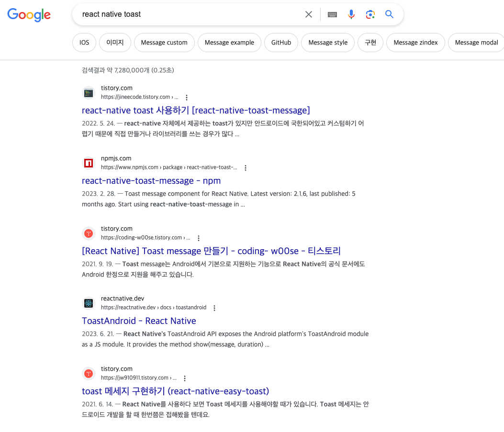Open more options for jineecode.tistory.com result

click(187, 97)
